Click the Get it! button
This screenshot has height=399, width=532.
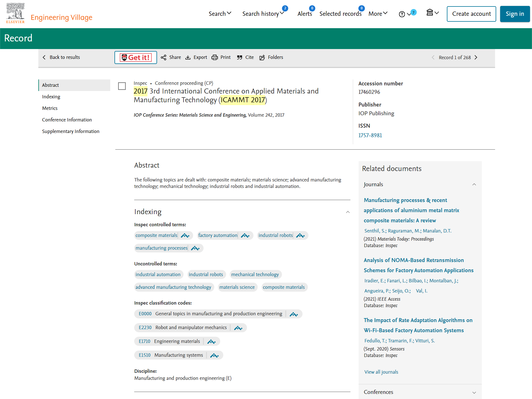(x=136, y=57)
